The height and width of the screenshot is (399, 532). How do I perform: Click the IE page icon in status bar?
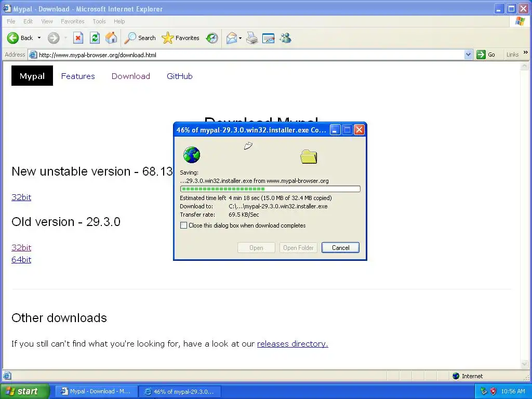click(x=7, y=376)
